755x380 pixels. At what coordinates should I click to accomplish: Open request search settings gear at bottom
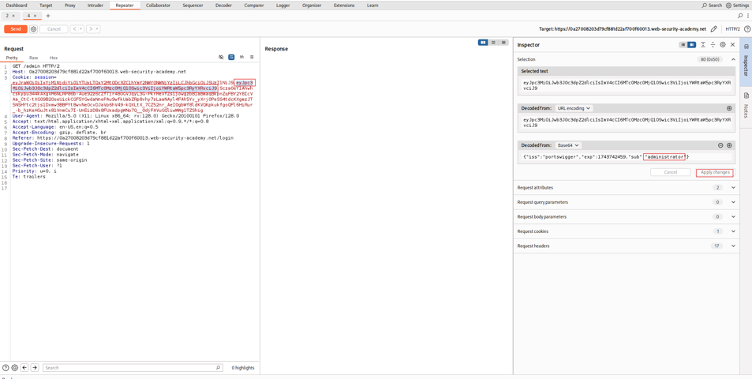14,367
